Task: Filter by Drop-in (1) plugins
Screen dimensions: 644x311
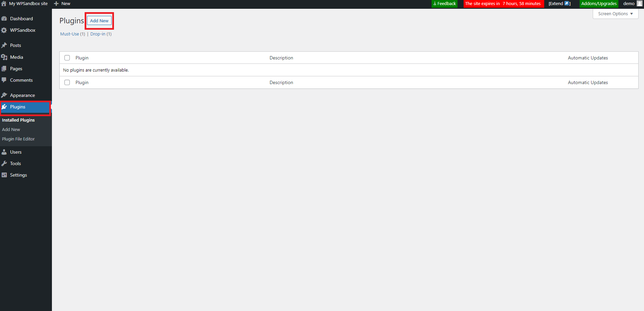Action: pyautogui.click(x=101, y=34)
